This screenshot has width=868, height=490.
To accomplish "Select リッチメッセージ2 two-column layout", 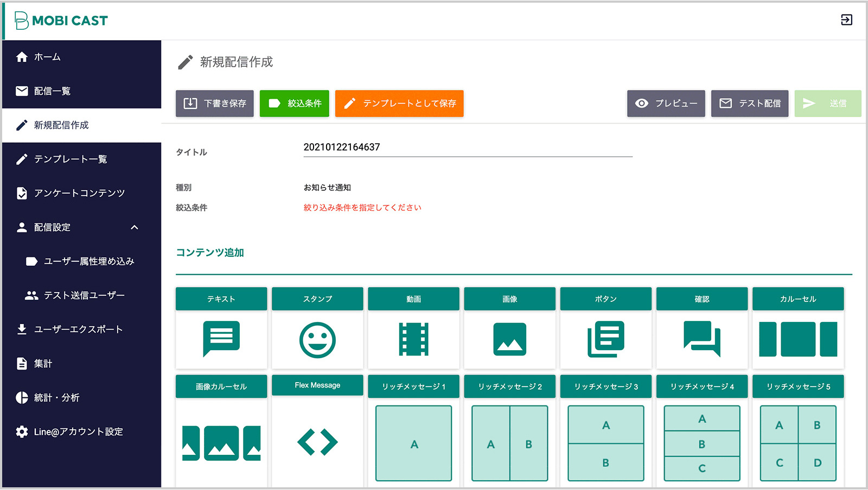I will tap(509, 443).
